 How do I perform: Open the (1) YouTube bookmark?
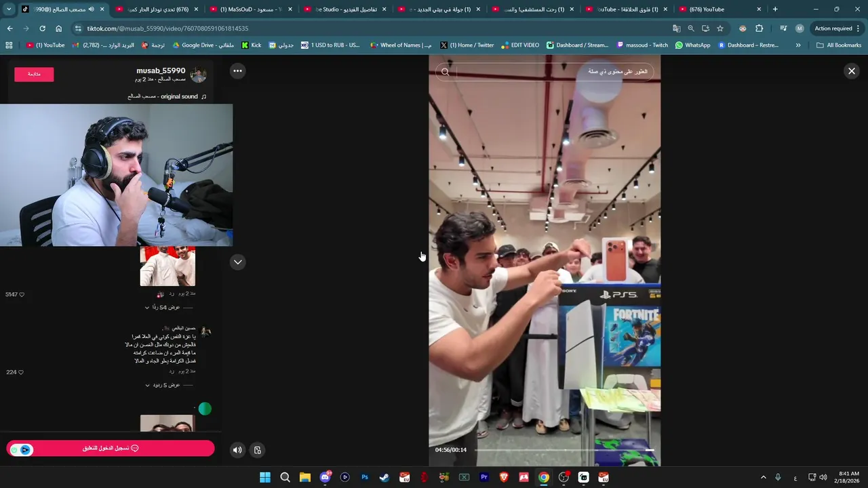pyautogui.click(x=45, y=45)
